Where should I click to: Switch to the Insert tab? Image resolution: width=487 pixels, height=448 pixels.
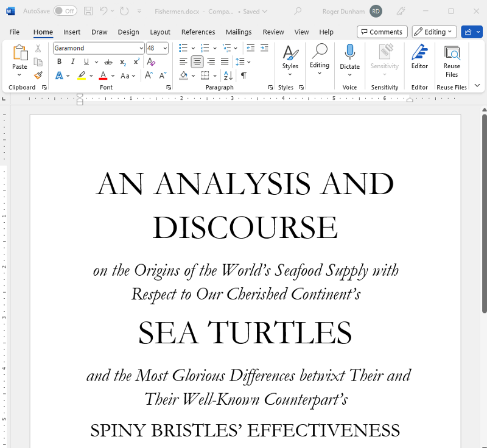tap(72, 32)
